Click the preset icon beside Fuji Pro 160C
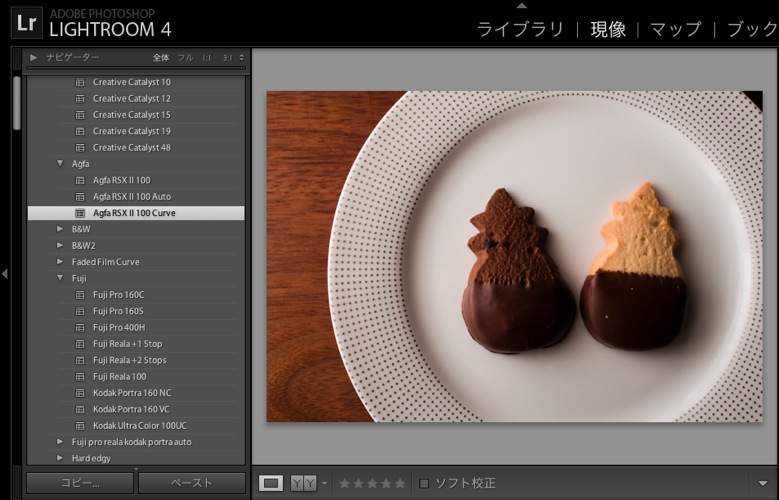 tap(79, 295)
